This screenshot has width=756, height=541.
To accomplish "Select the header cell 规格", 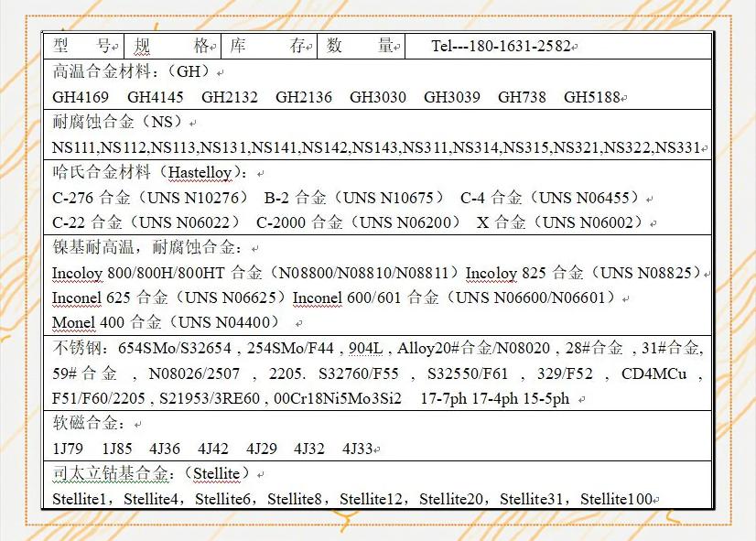I will click(x=173, y=47).
